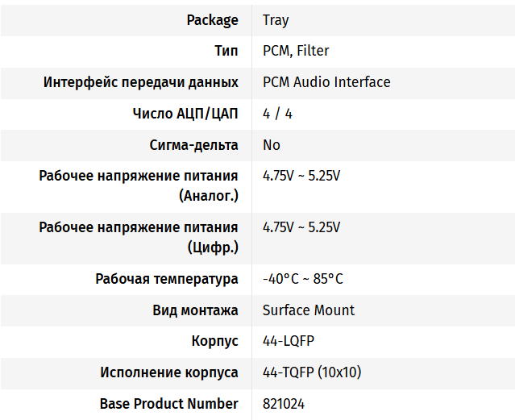Click the "Package" label
The width and height of the screenshot is (515, 420).
[x=212, y=20]
